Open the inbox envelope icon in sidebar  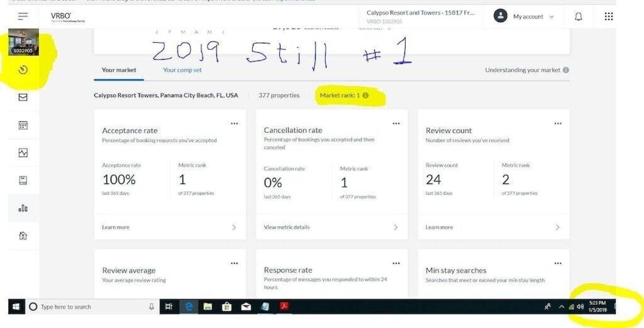[23, 97]
